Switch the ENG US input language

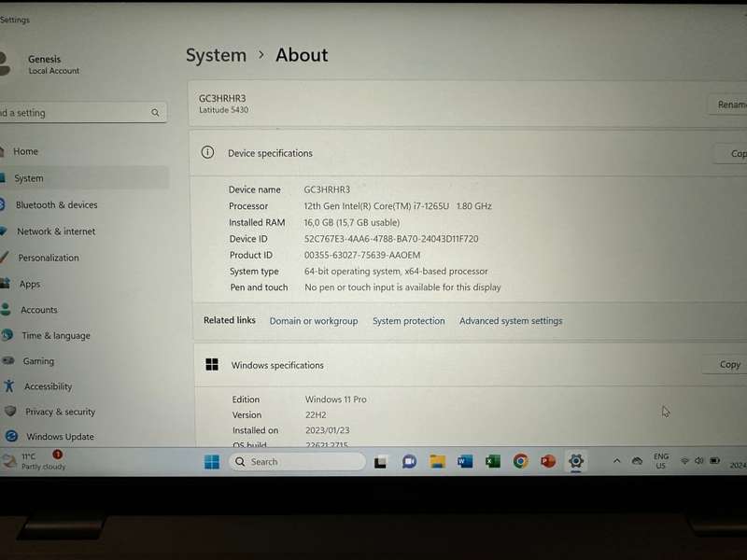point(661,461)
